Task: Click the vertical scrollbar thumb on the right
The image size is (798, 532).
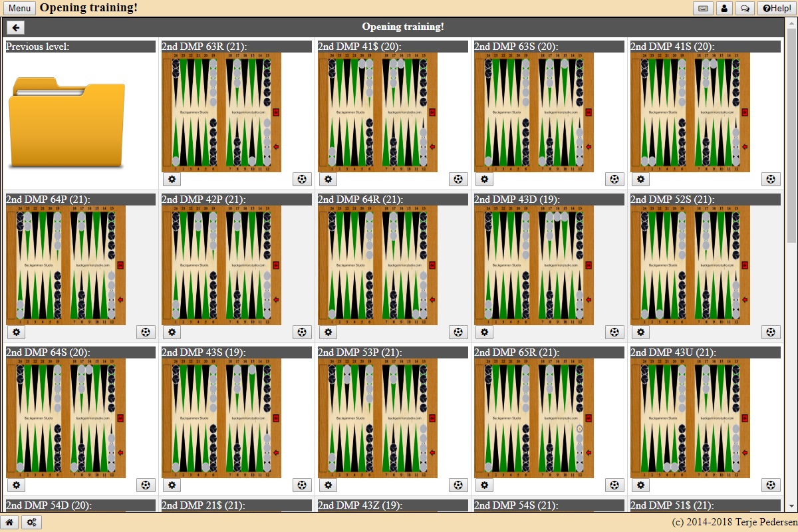Action: 791,136
